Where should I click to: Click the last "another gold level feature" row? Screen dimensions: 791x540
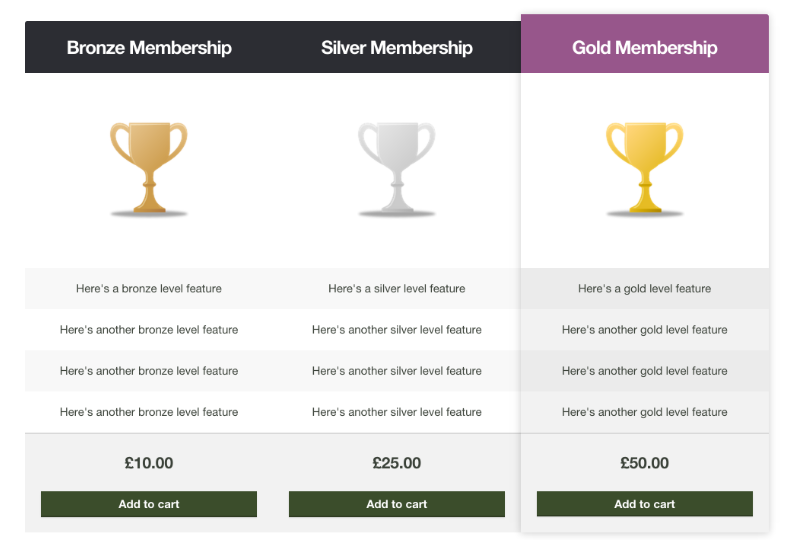tap(645, 412)
